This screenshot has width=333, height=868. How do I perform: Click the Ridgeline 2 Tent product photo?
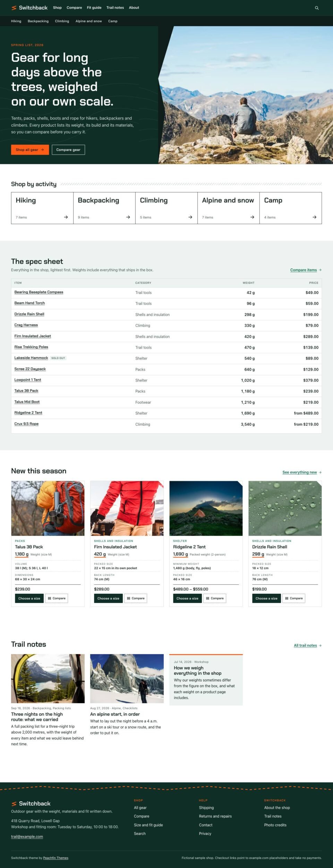click(206, 509)
